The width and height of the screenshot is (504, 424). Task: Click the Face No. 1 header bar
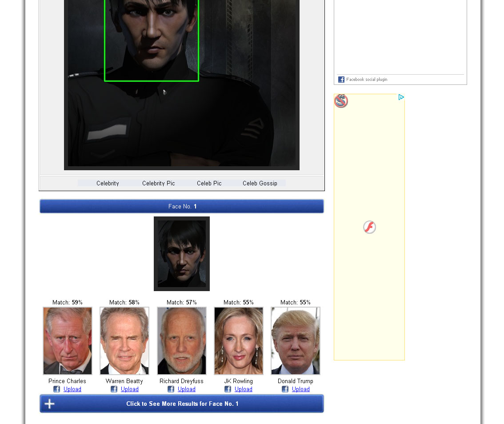tap(182, 206)
